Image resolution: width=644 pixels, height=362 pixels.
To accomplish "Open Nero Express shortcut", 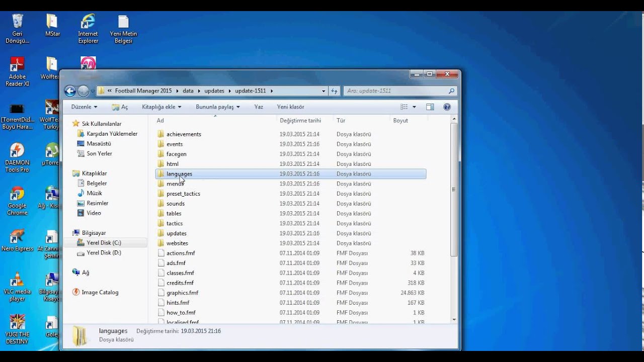I will click(17, 240).
